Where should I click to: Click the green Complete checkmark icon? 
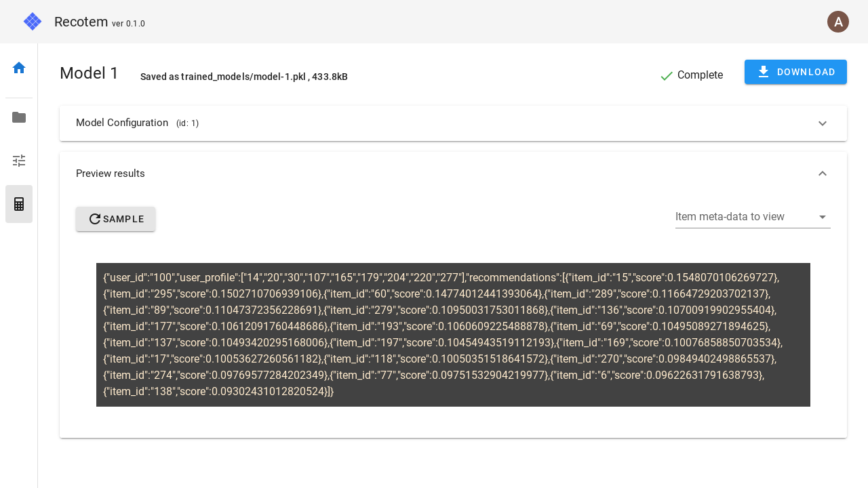pos(666,76)
